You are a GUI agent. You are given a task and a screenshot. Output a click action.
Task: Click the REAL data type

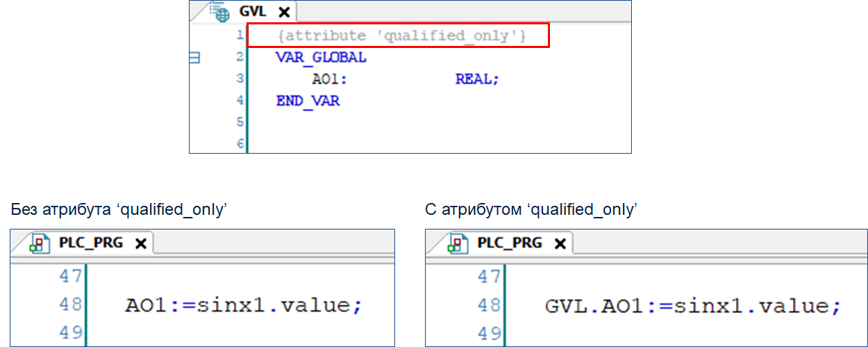click(476, 79)
